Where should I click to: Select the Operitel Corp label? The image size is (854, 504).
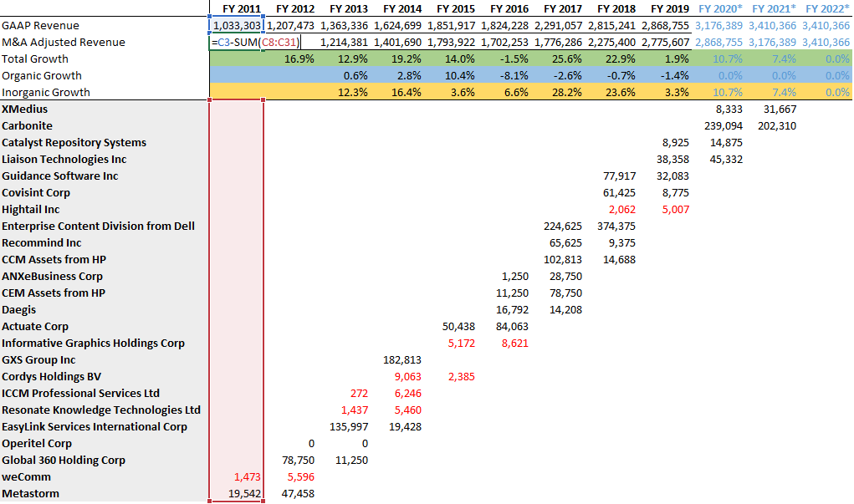click(x=37, y=444)
